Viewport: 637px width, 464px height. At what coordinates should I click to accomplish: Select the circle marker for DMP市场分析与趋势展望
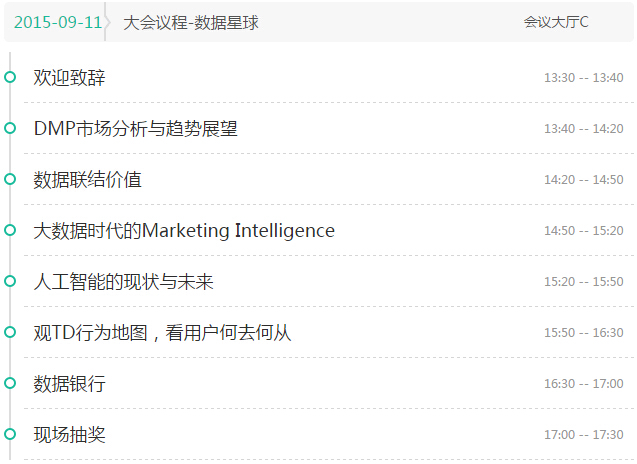[10, 128]
